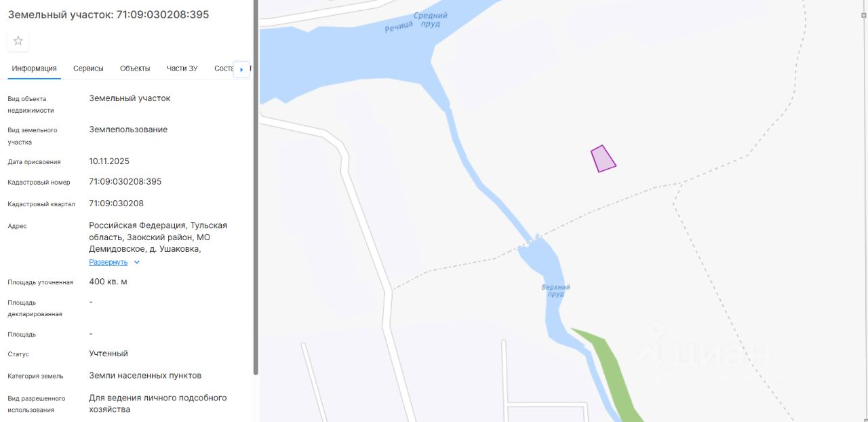The width and height of the screenshot is (868, 422).
Task: Open the partially hidden Состав tab
Action: click(224, 69)
